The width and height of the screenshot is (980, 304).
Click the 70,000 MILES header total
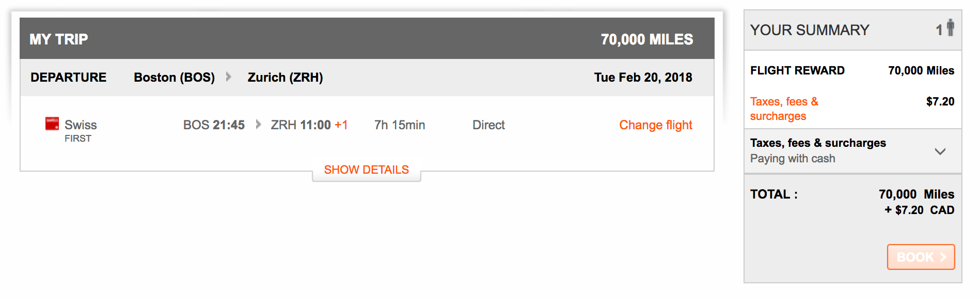coord(646,39)
